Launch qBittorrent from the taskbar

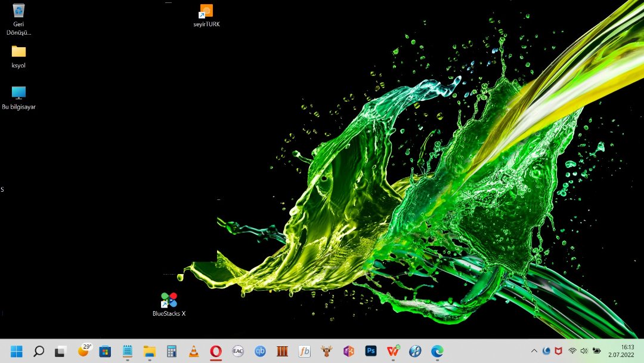click(260, 351)
